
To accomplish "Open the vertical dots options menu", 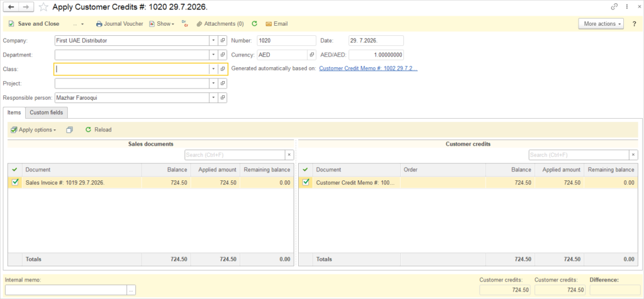I will tap(627, 6).
